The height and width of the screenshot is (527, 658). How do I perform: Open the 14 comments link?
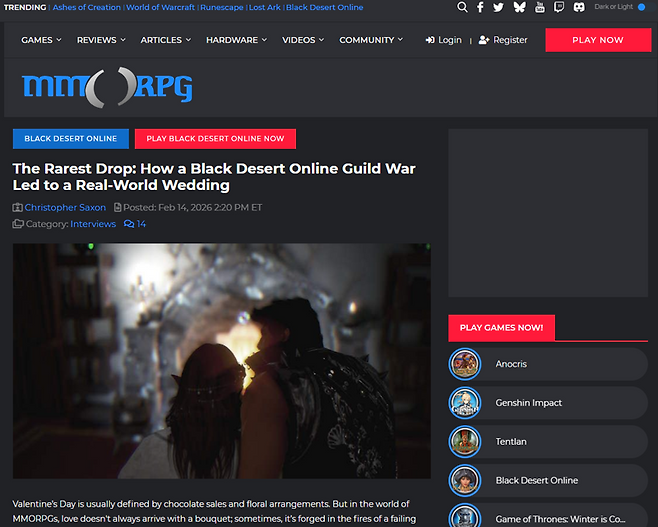click(135, 224)
